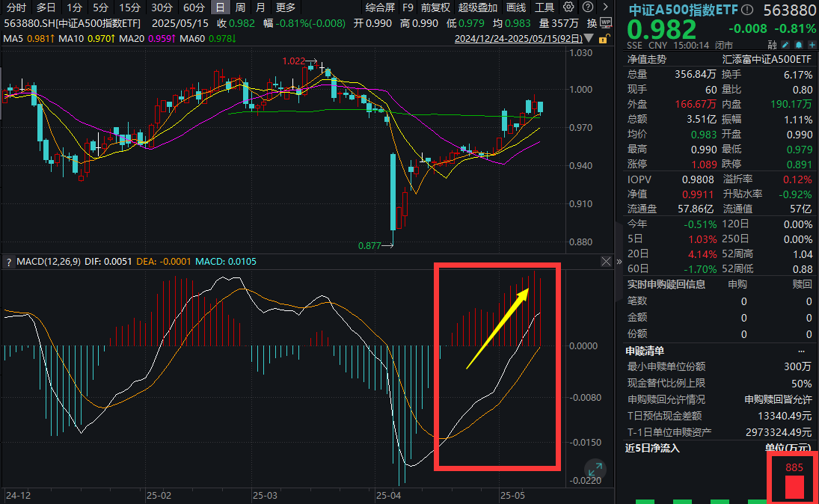Close the MACD indicator panel
Viewport: 819px width, 504px height.
[606, 262]
